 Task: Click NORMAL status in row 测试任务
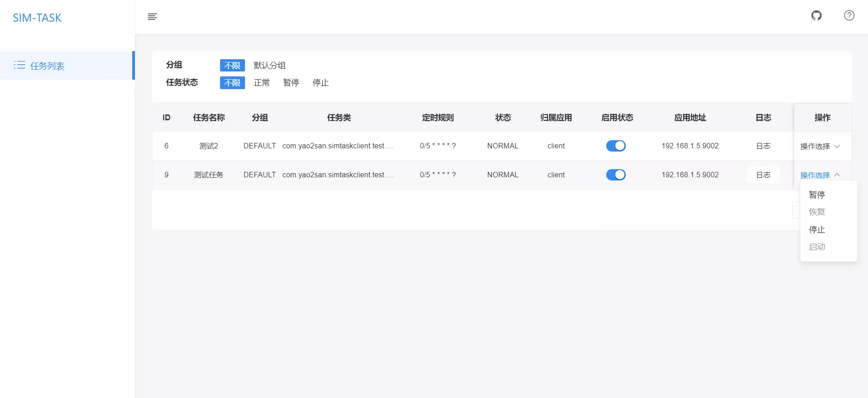point(503,175)
